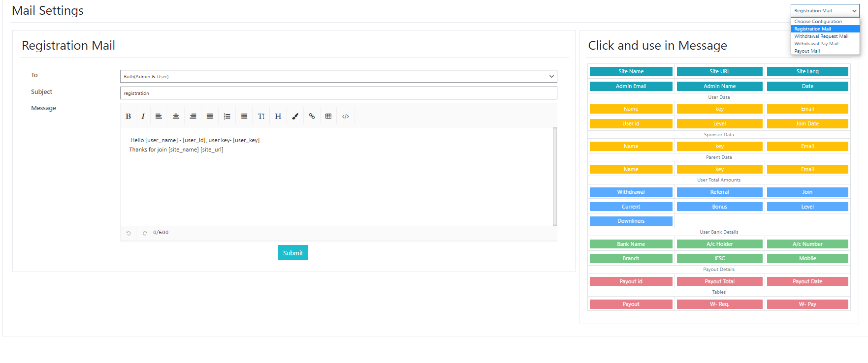Choose 'Payout Mail' configuration option
This screenshot has height=363, width=868.
click(807, 51)
